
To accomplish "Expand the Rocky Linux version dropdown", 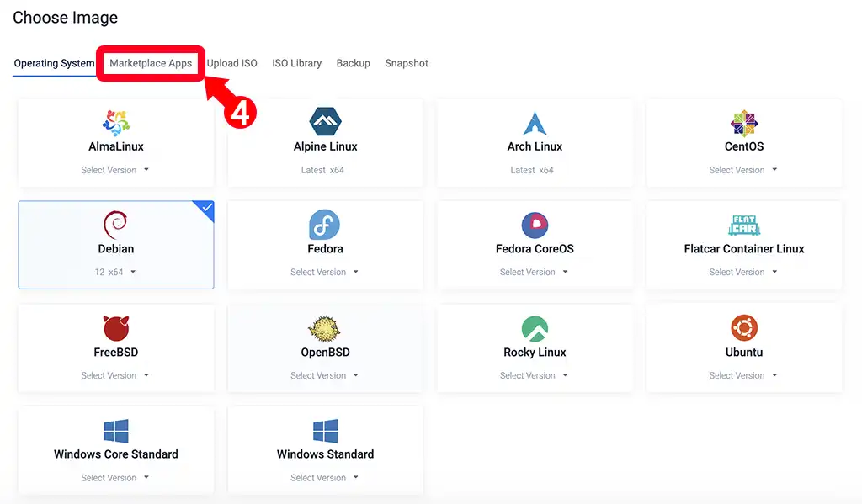I will coord(534,375).
